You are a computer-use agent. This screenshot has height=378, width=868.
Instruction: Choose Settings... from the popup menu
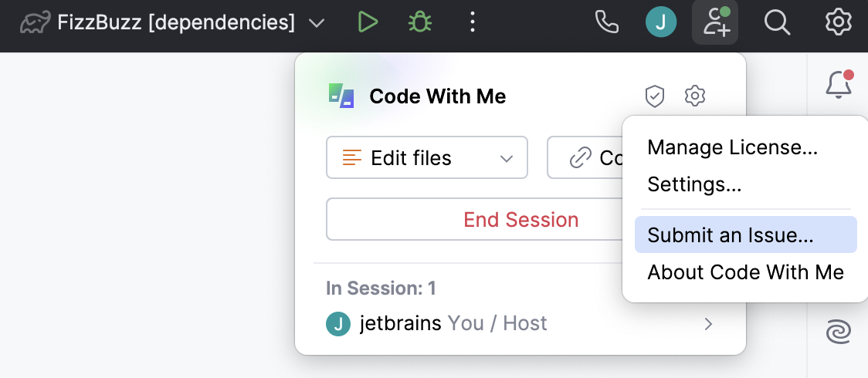694,184
